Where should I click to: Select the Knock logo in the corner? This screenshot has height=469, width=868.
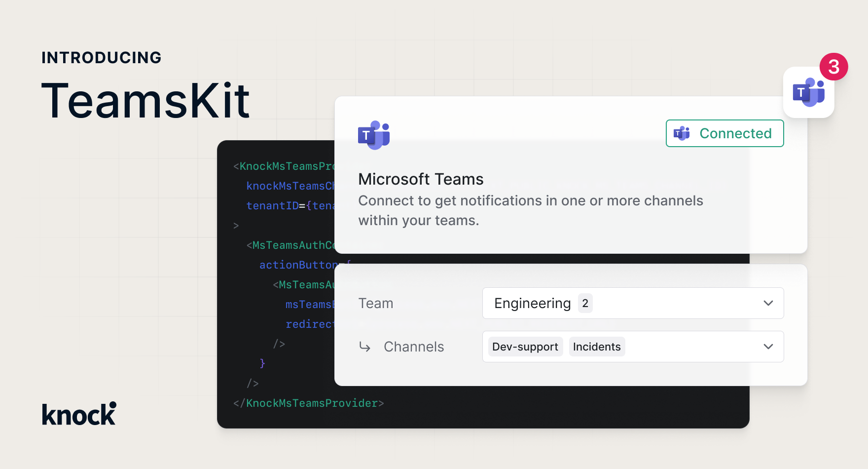78,413
